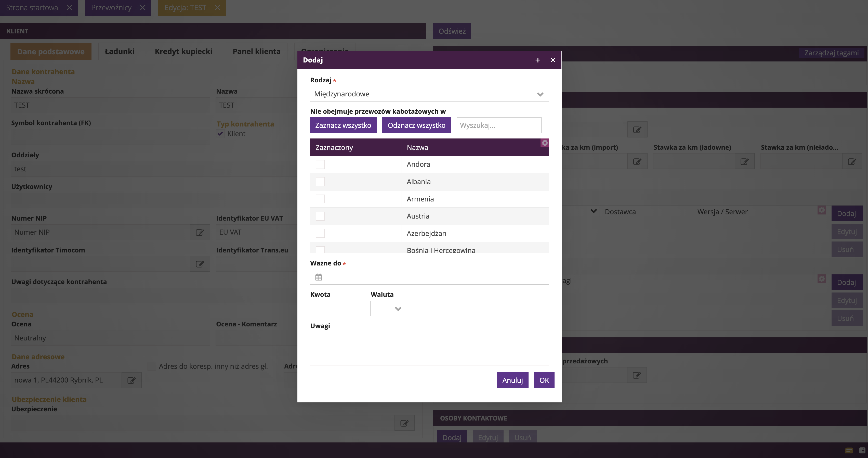Click the Facebook icon in status bar

click(x=862, y=451)
